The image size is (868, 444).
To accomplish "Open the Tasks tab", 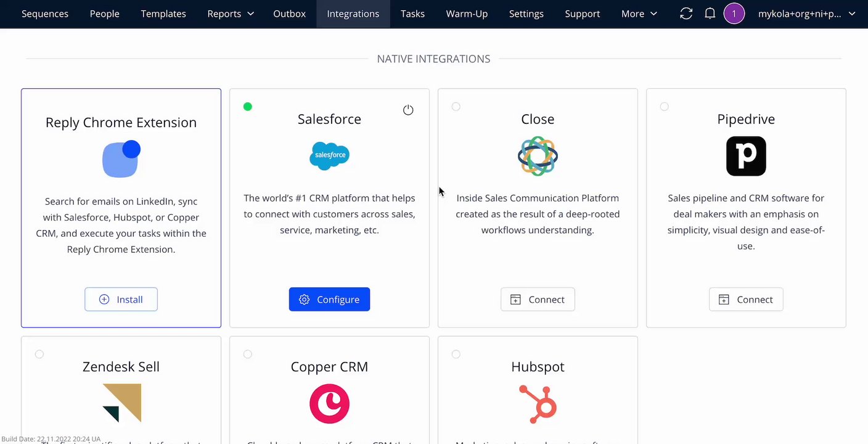I will pos(412,14).
